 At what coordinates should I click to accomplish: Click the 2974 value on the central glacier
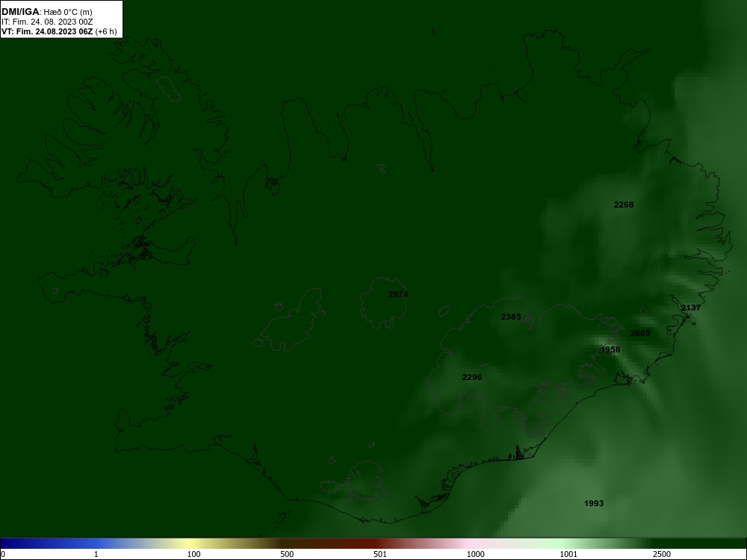tap(398, 294)
